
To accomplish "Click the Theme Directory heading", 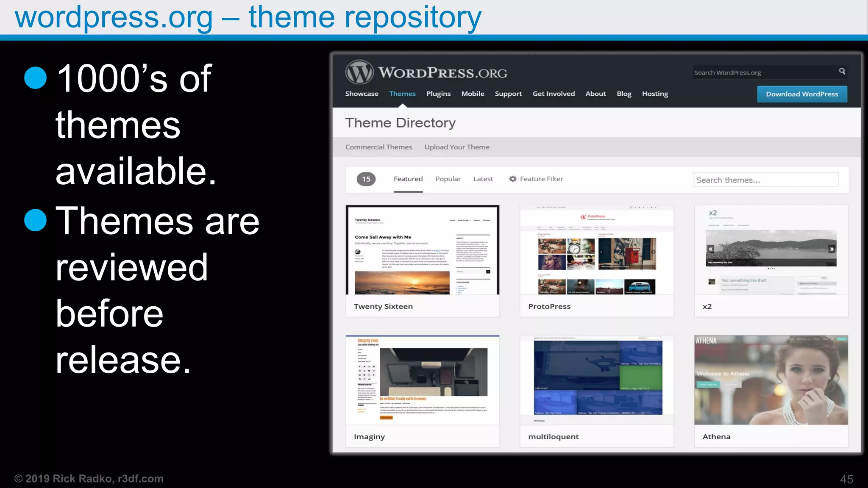I will point(400,123).
